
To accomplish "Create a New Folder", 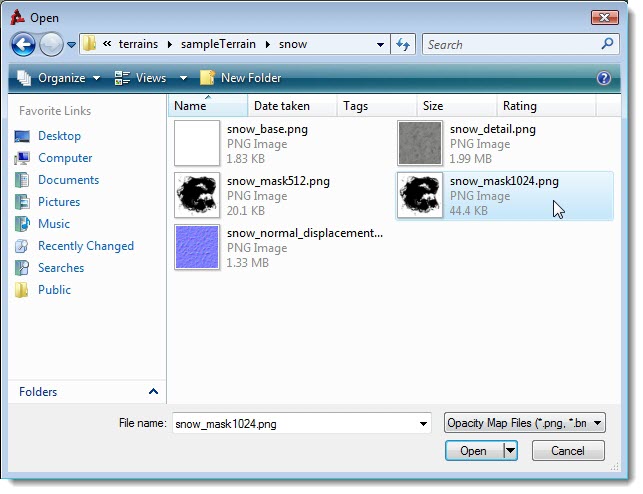I will pyautogui.click(x=241, y=78).
